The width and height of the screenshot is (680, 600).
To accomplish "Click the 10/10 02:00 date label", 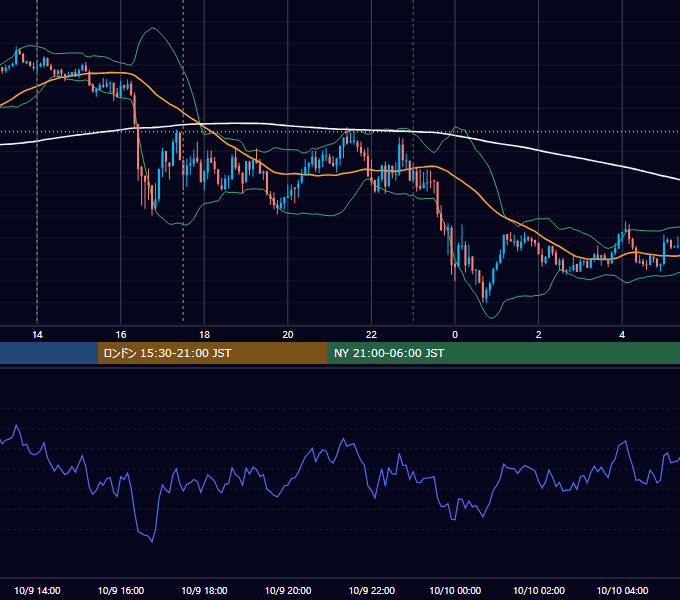I will click(539, 590).
